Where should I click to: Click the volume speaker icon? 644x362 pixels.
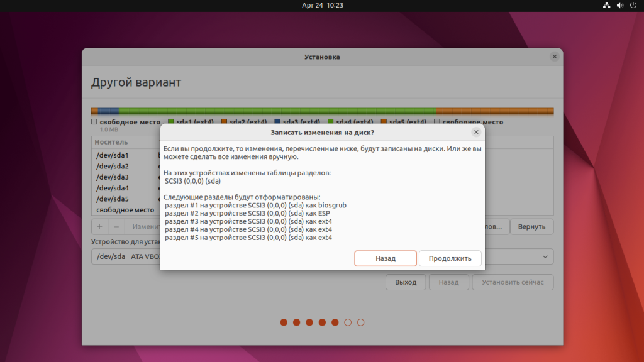pos(619,5)
